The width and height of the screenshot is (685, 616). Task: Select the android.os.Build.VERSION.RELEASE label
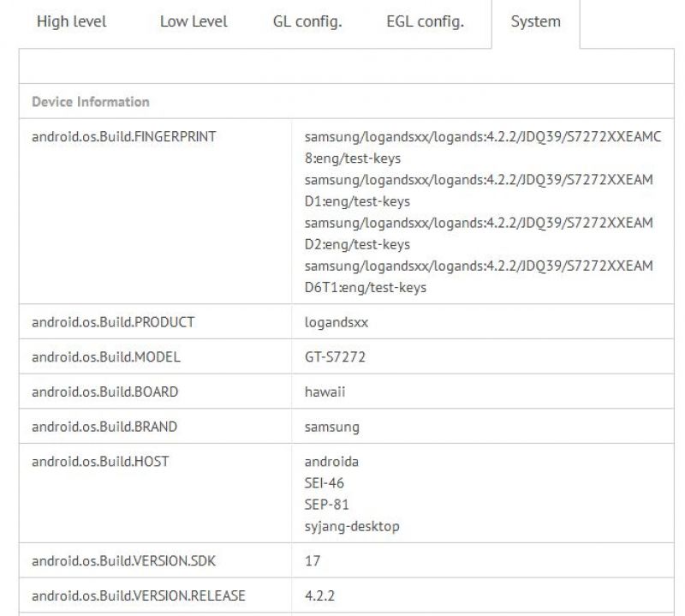coord(139,595)
